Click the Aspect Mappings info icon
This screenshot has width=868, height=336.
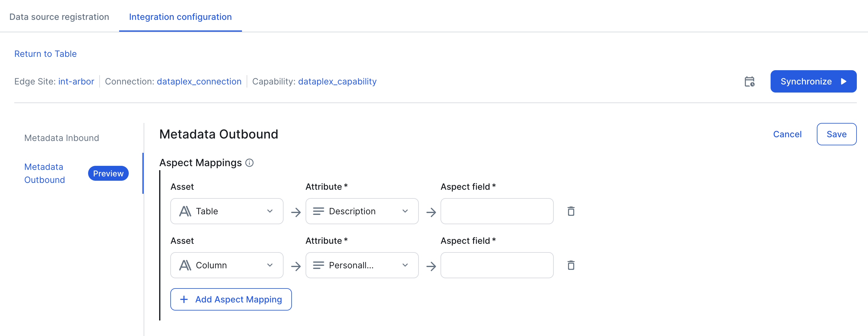coord(249,163)
